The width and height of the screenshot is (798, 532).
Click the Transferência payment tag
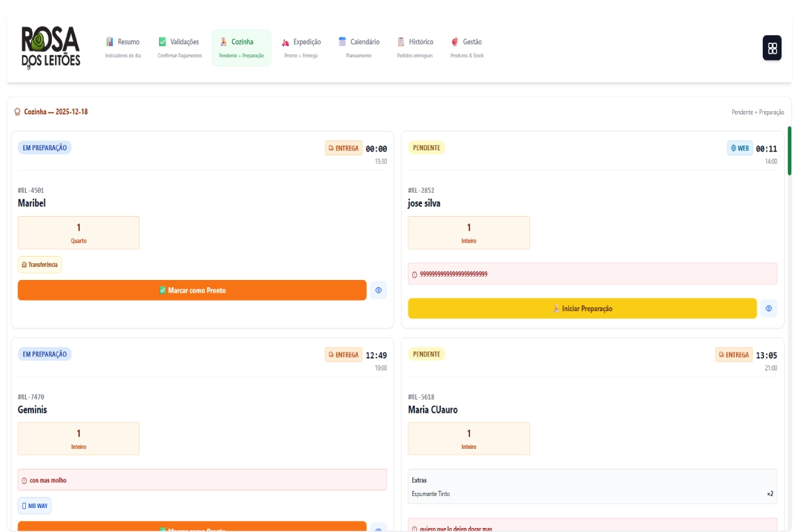click(40, 265)
